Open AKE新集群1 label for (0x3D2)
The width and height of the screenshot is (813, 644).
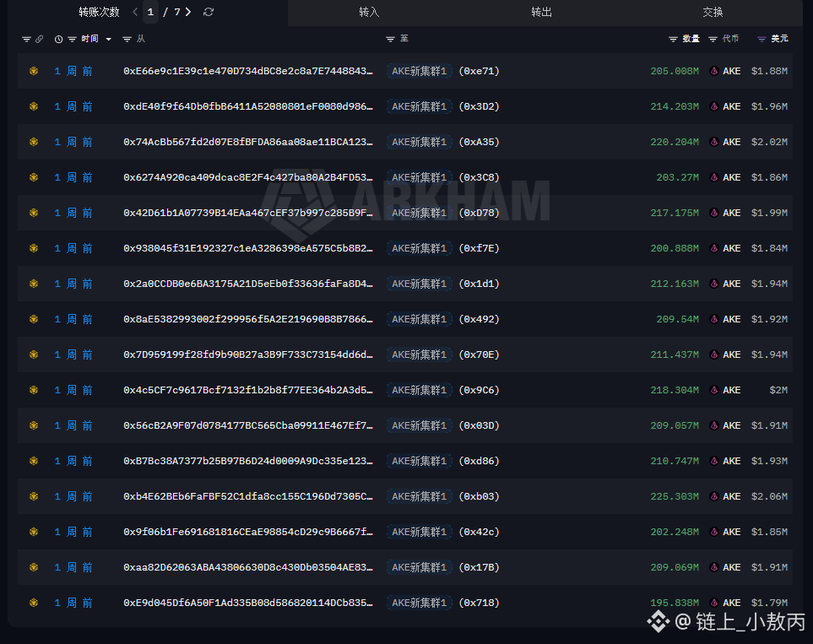point(419,106)
